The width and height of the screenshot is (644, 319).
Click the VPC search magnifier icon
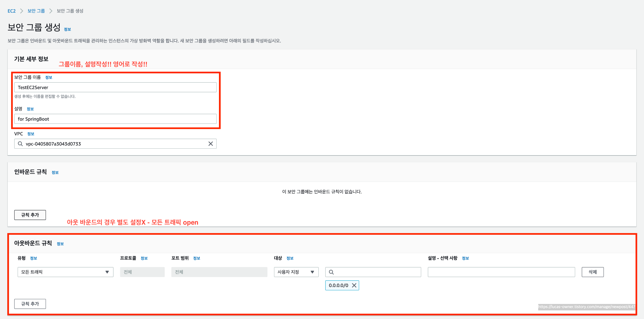[x=20, y=144]
